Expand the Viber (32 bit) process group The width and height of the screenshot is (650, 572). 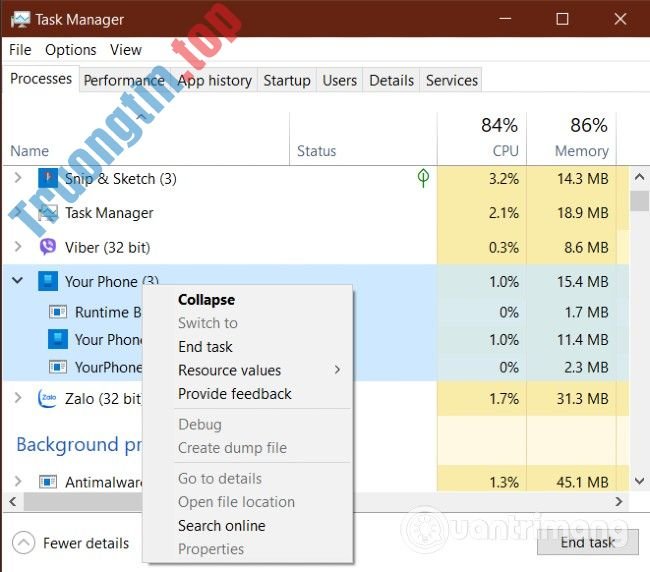tap(17, 247)
